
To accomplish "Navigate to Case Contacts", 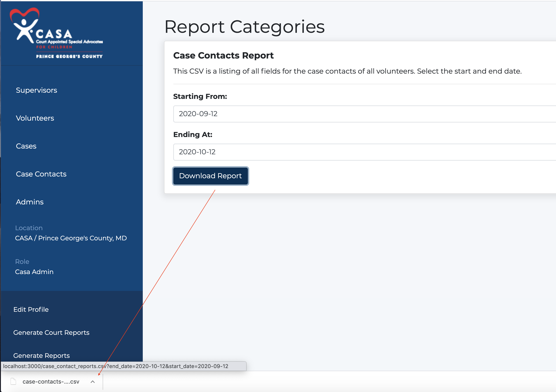I will click(x=41, y=174).
